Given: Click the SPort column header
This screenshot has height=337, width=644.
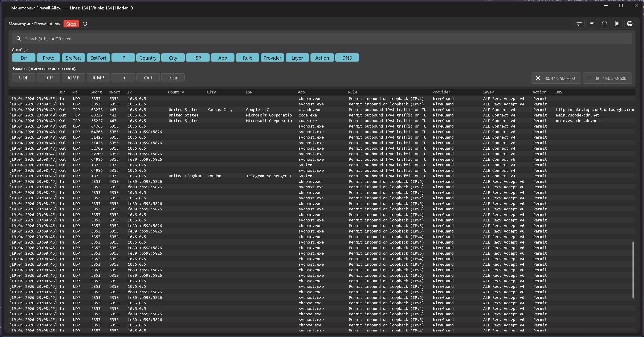Looking at the screenshot, I should point(96,92).
